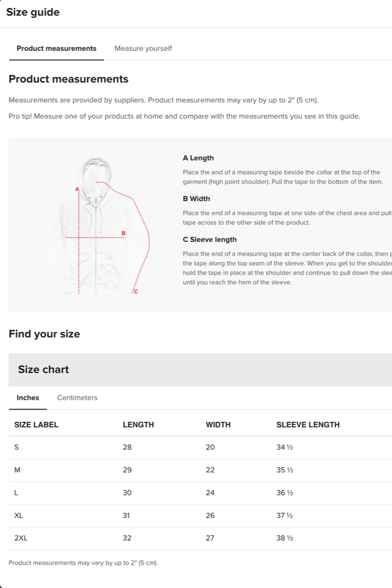This screenshot has width=392, height=588.
Task: Click the SLEEVE LENGTH column header
Action: tap(308, 425)
